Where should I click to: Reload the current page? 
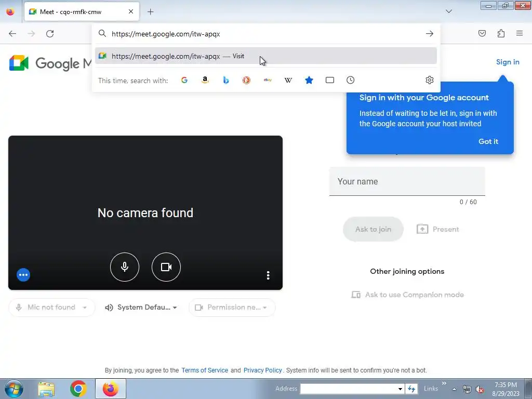coord(50,34)
